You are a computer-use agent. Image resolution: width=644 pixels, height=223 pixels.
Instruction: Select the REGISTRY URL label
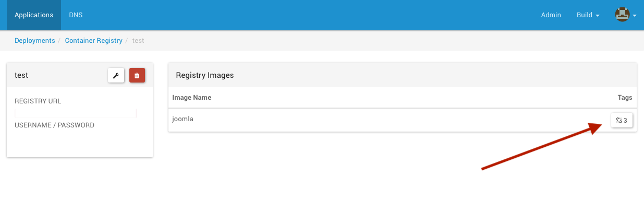point(38,101)
